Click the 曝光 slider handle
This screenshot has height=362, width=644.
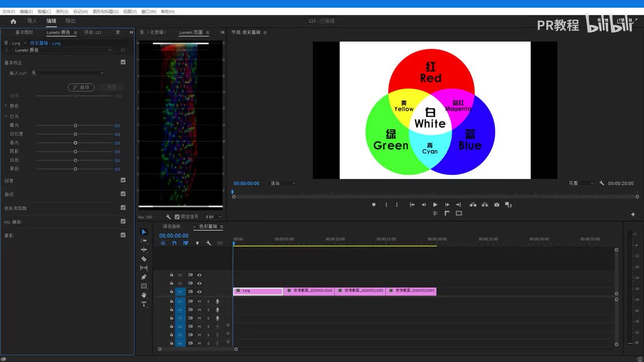click(x=75, y=125)
